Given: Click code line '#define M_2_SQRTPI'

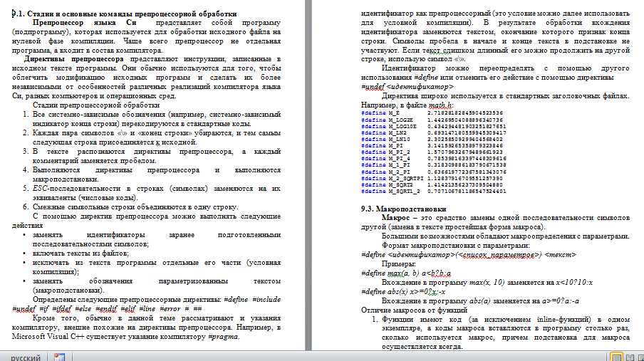Looking at the screenshot, I should coord(432,179).
